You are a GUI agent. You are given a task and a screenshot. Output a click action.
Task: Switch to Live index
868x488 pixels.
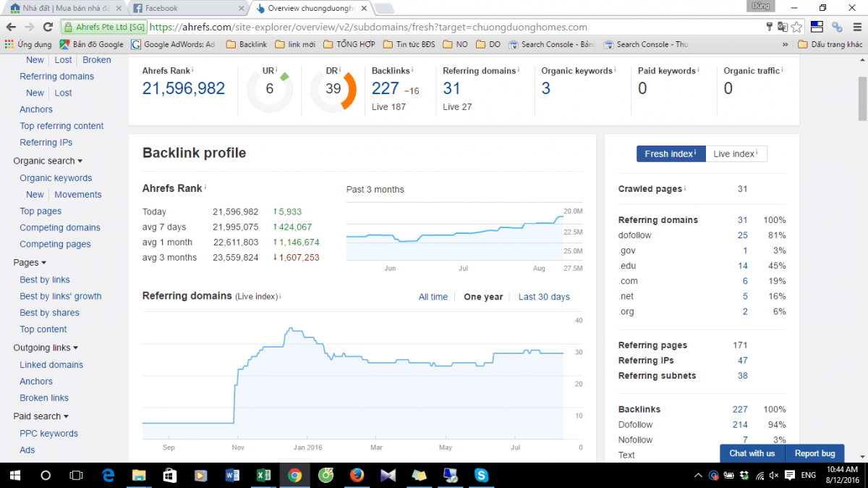[736, 153]
